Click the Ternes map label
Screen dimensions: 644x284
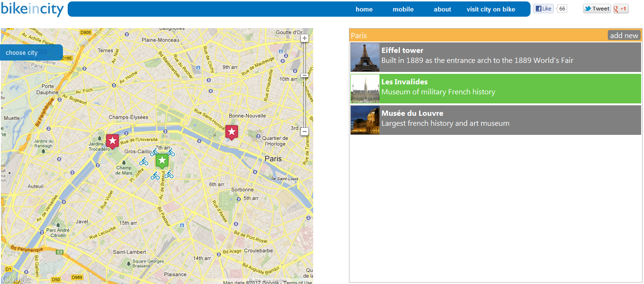(x=105, y=51)
